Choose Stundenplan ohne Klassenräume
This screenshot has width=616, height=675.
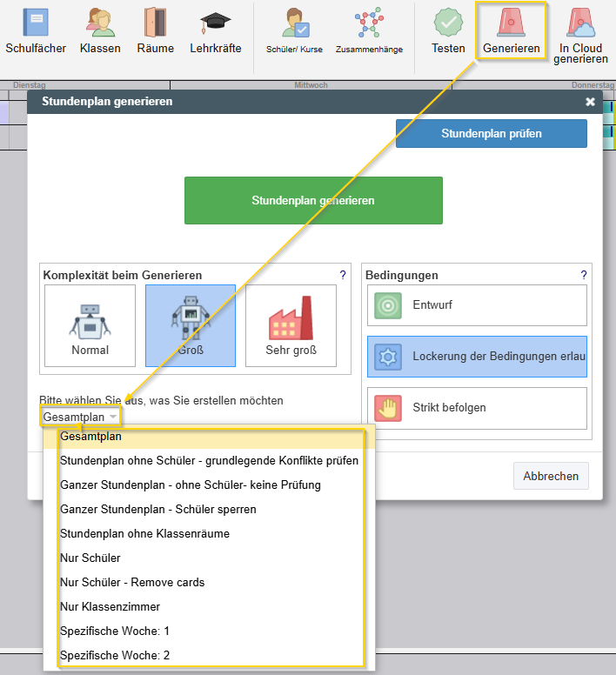coord(210,534)
